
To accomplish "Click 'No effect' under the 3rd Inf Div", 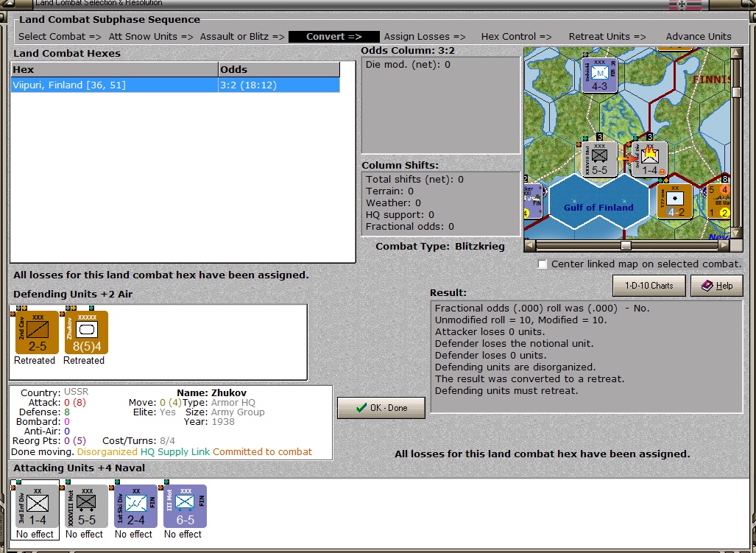I will 35,534.
